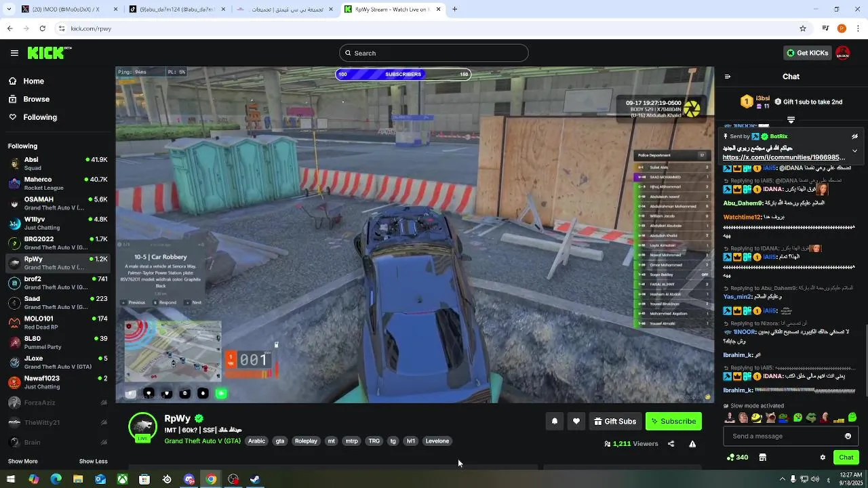Open Get KICKs shop
This screenshot has width=868, height=488.
[x=807, y=53]
